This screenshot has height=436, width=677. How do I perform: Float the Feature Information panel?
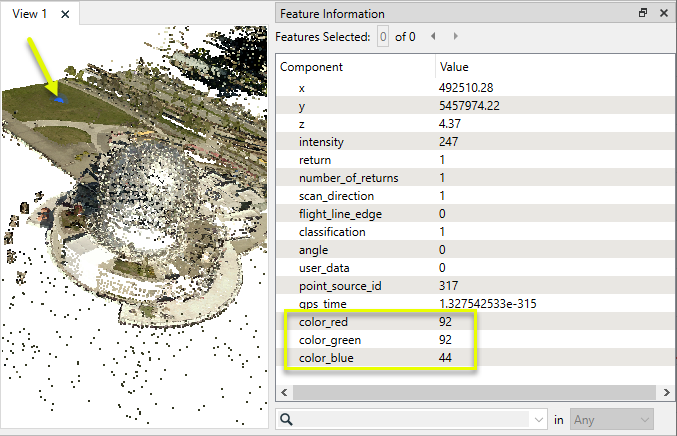[x=643, y=14]
